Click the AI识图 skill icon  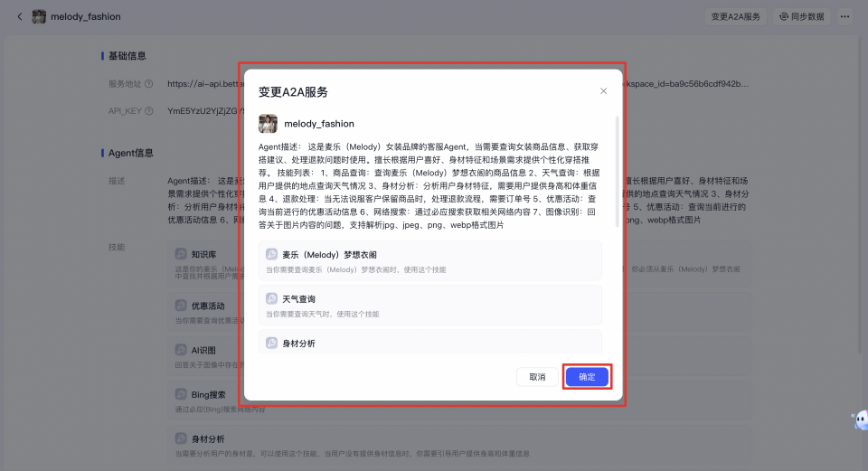click(181, 350)
